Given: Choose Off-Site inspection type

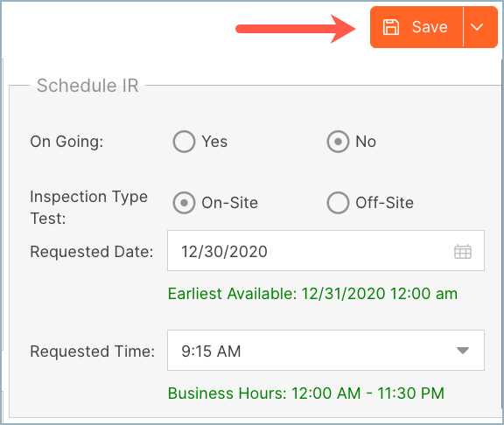Looking at the screenshot, I should [x=338, y=203].
